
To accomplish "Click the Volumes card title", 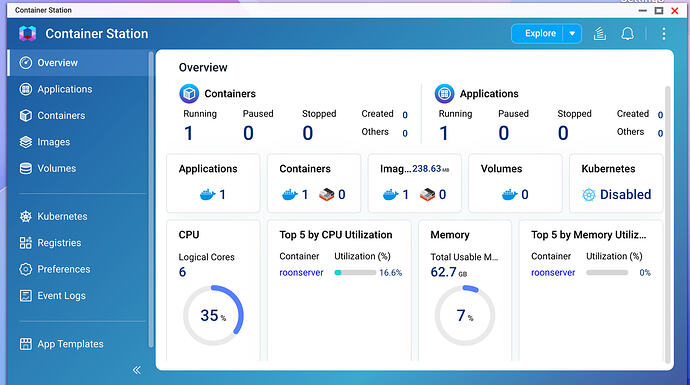I will tap(501, 169).
